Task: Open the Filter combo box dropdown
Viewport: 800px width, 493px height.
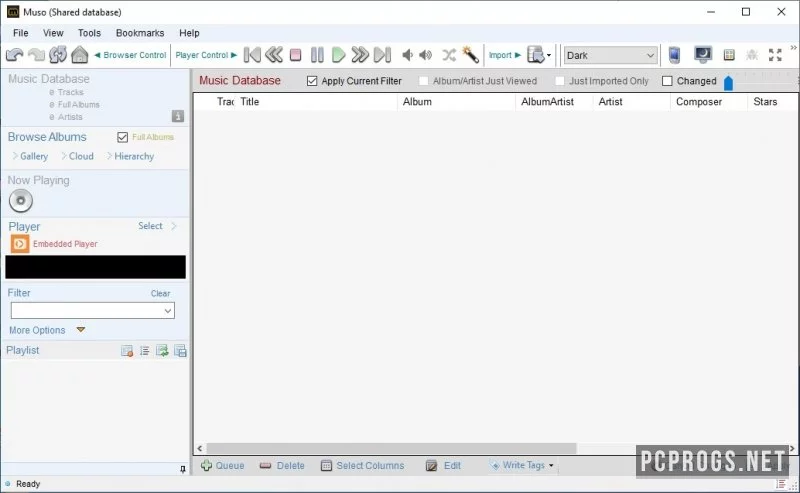Action: [x=167, y=311]
